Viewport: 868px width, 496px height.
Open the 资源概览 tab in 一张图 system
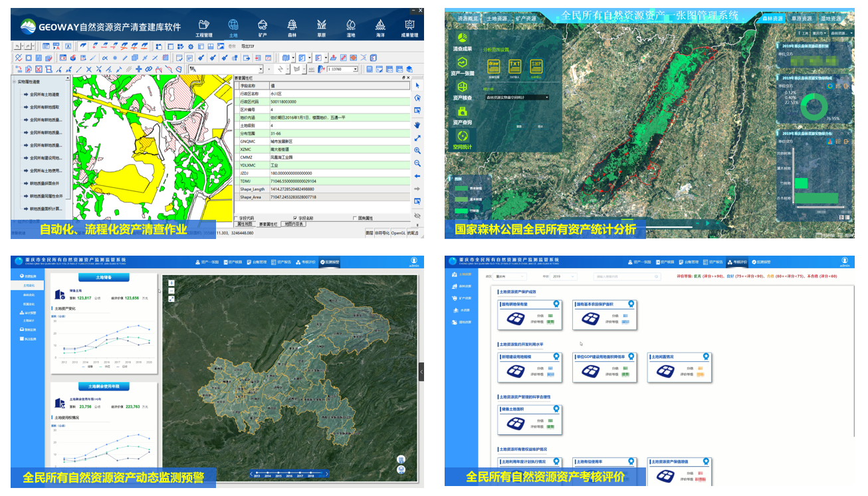tap(467, 19)
